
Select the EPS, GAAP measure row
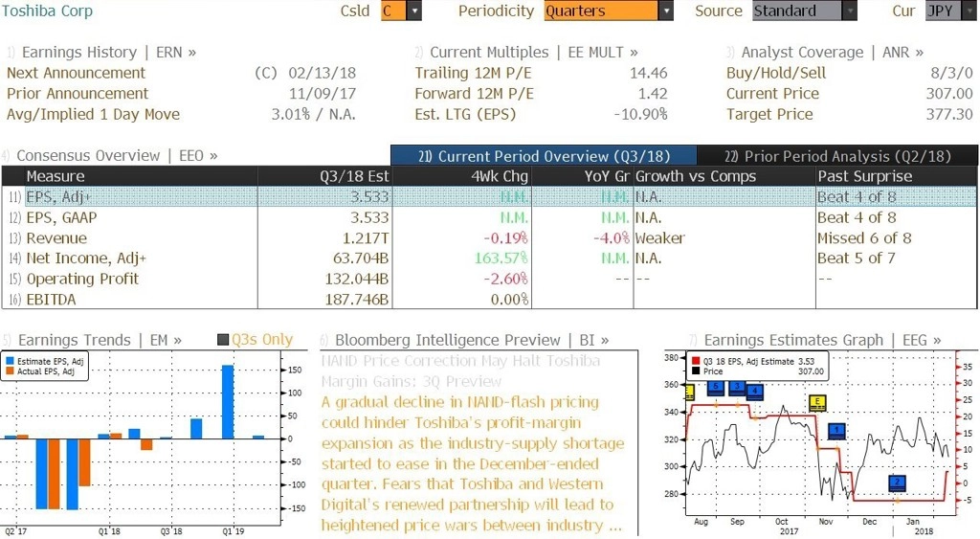(x=489, y=217)
